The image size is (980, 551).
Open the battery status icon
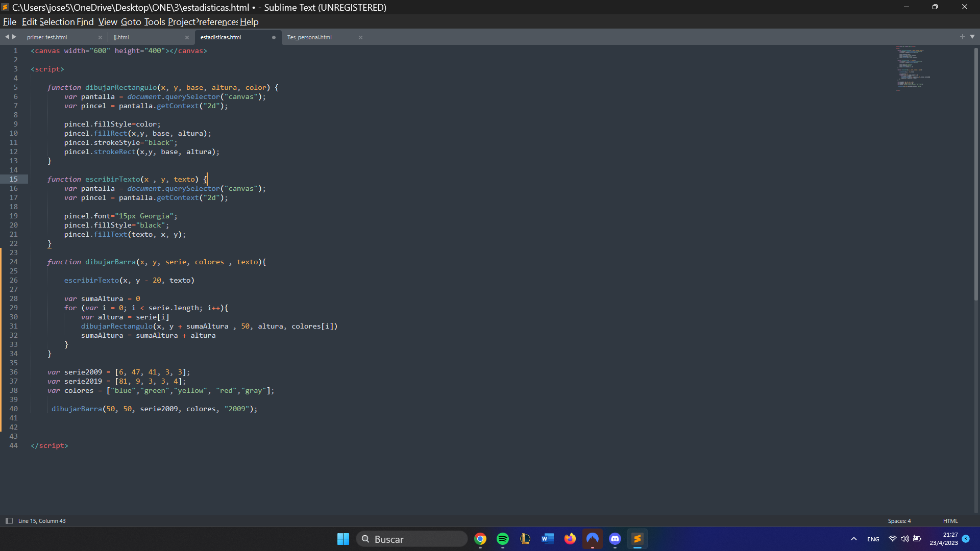(917, 539)
